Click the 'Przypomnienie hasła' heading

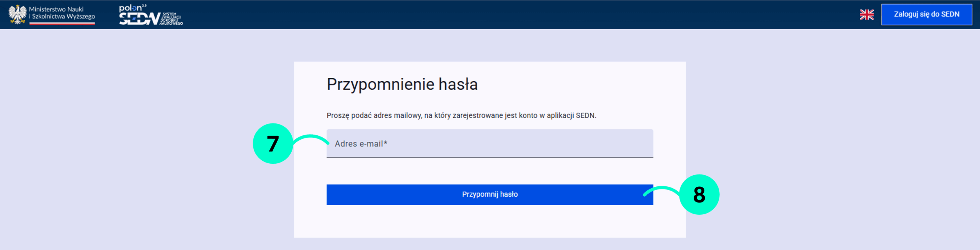pyautogui.click(x=402, y=84)
